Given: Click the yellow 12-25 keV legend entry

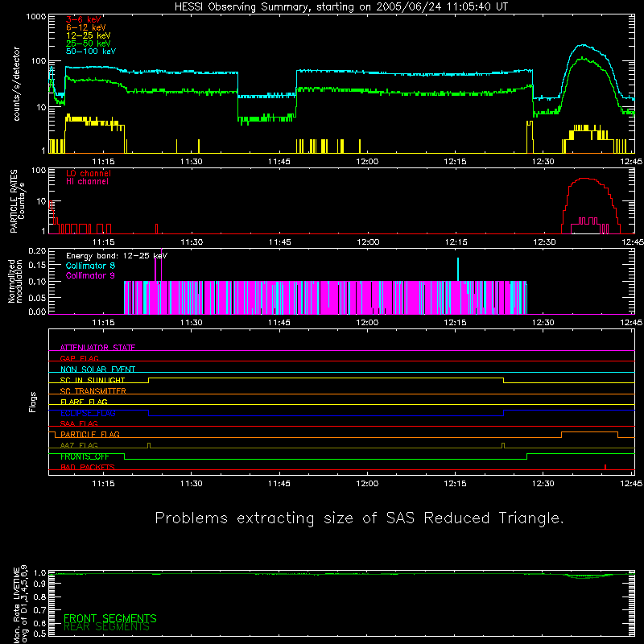Looking at the screenshot, I should coord(88,35).
